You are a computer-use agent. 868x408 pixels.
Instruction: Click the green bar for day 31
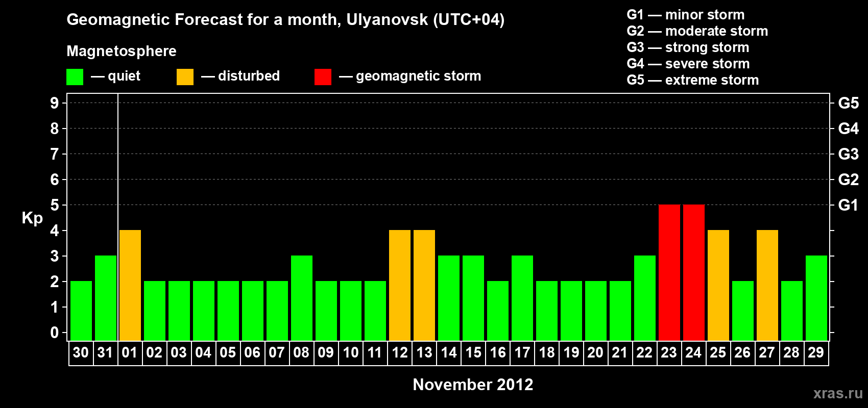106,298
